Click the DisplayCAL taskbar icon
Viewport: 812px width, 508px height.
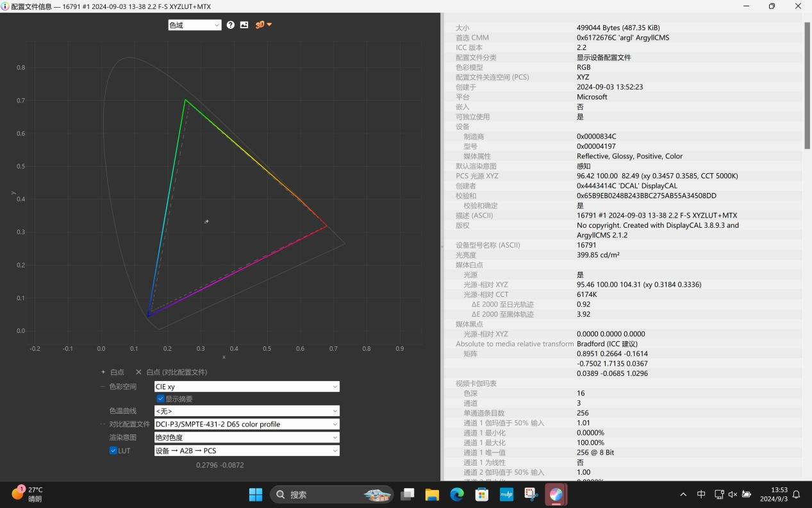point(556,495)
